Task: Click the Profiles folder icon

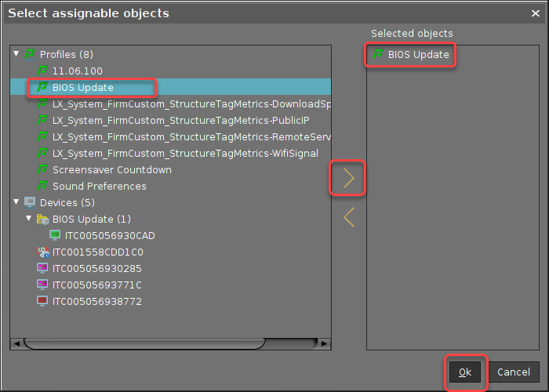Action: click(31, 55)
